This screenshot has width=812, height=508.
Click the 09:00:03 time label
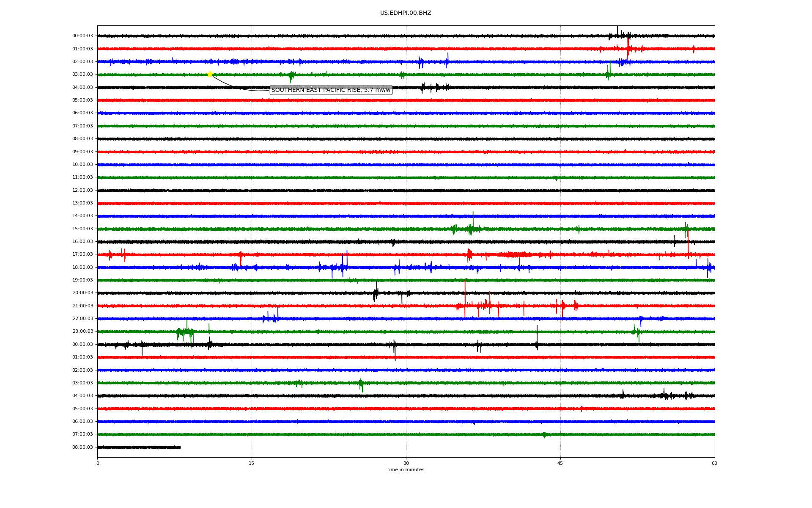[82, 152]
